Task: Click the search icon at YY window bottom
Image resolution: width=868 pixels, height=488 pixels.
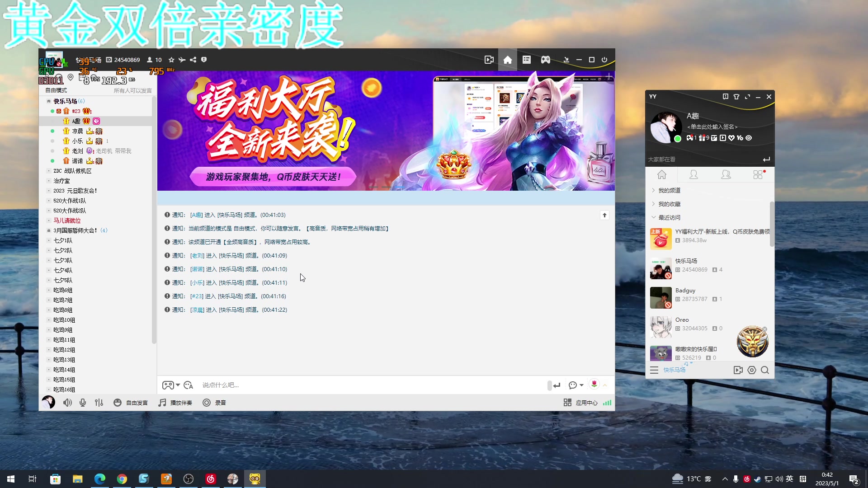Action: (x=765, y=370)
